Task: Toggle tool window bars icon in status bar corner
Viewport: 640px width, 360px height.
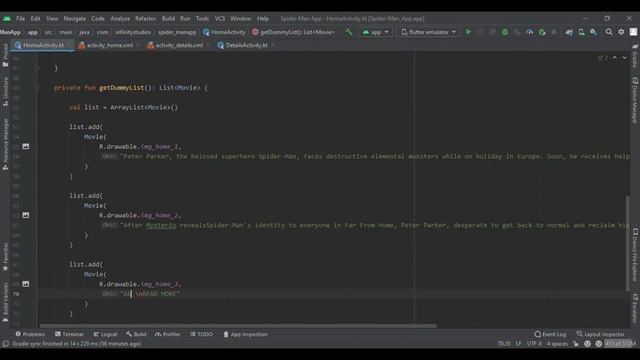Action: click(x=5, y=344)
